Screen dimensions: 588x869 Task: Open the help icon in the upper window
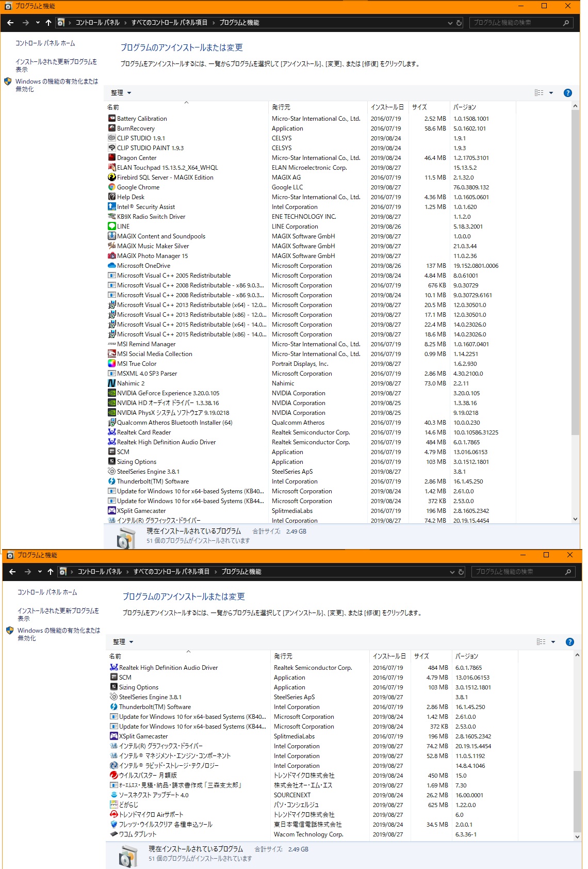568,93
